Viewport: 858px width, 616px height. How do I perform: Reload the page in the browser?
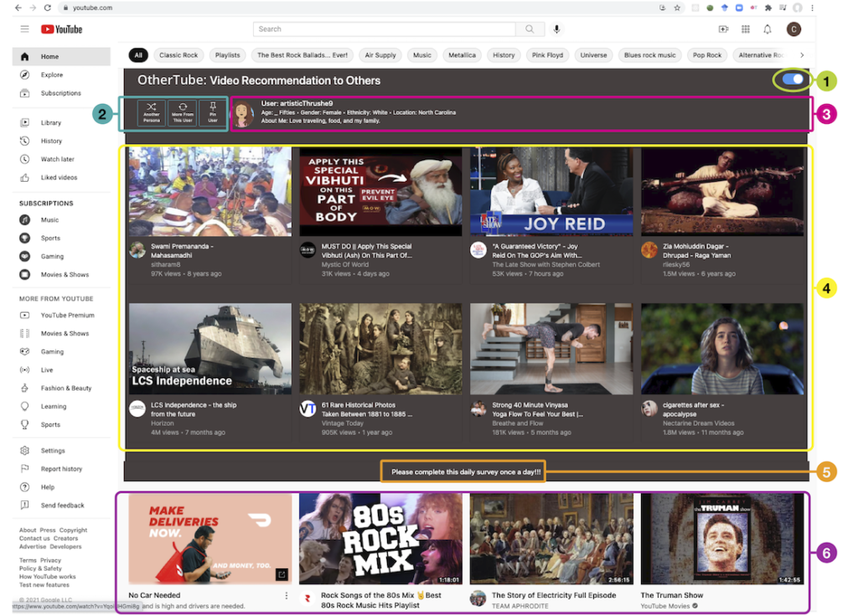tap(48, 8)
